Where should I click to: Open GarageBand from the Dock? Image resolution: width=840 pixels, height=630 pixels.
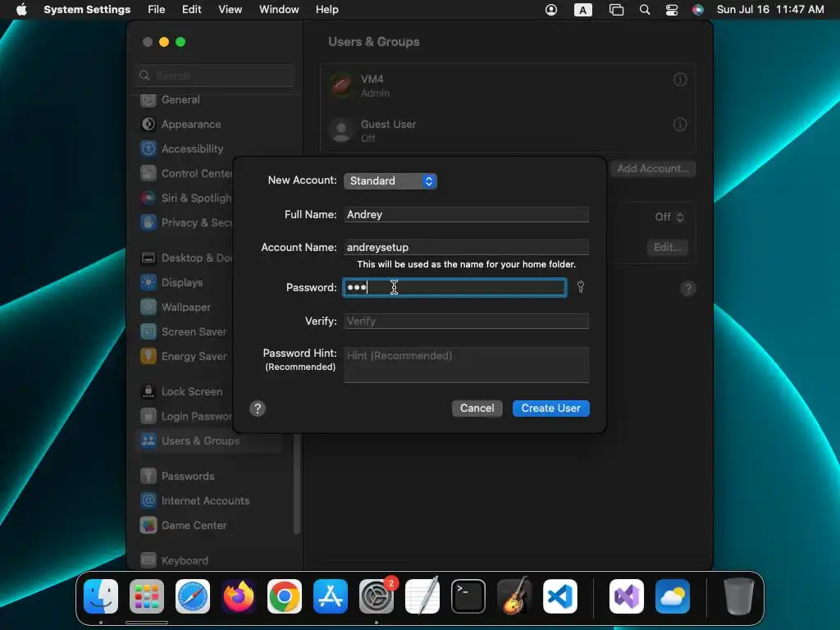(514, 596)
